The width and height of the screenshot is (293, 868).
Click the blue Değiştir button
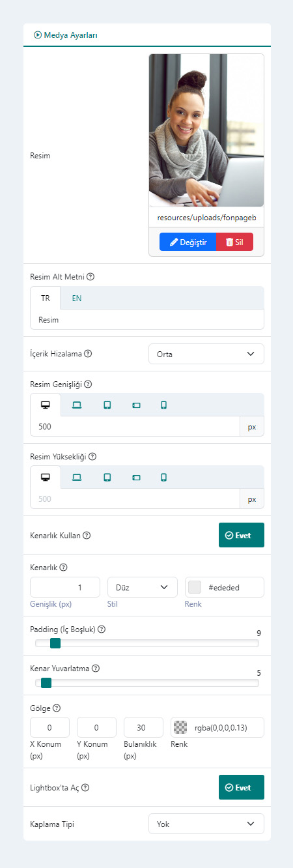point(188,242)
